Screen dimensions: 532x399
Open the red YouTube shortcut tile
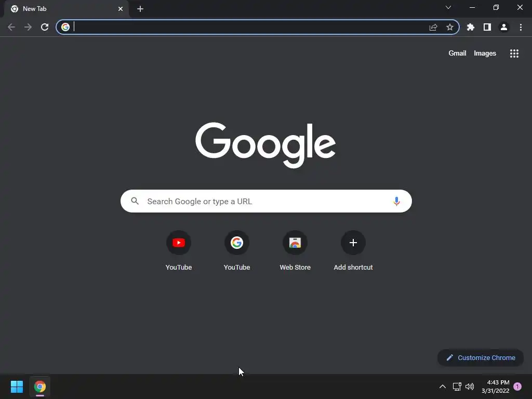coord(179,243)
